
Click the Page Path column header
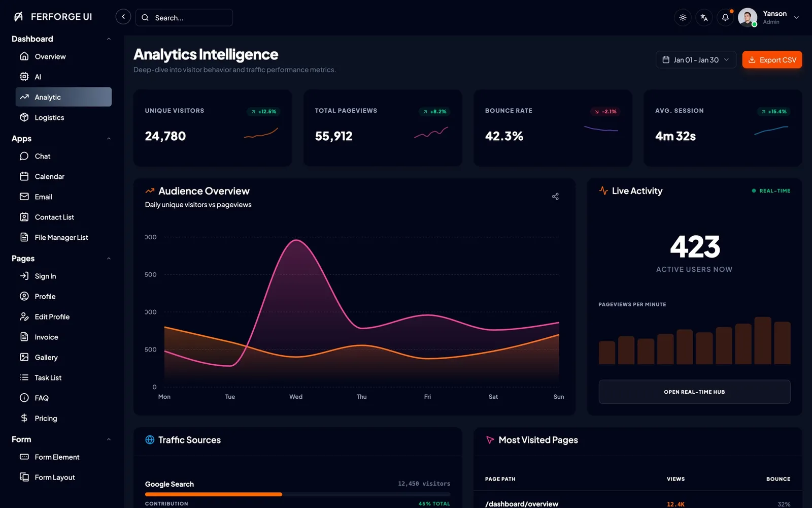(x=500, y=479)
